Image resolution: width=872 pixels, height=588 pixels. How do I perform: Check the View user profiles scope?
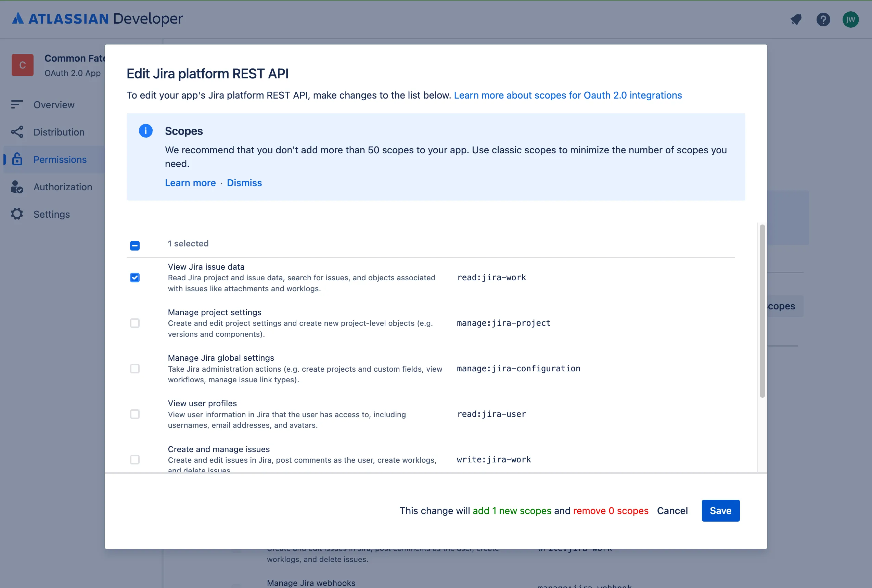[x=134, y=414]
